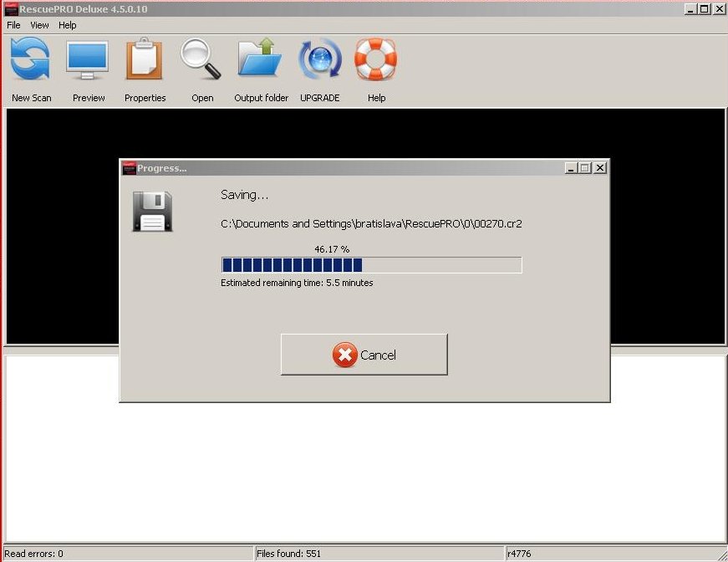
Task: Open the Preview monitor icon
Action: coord(88,60)
